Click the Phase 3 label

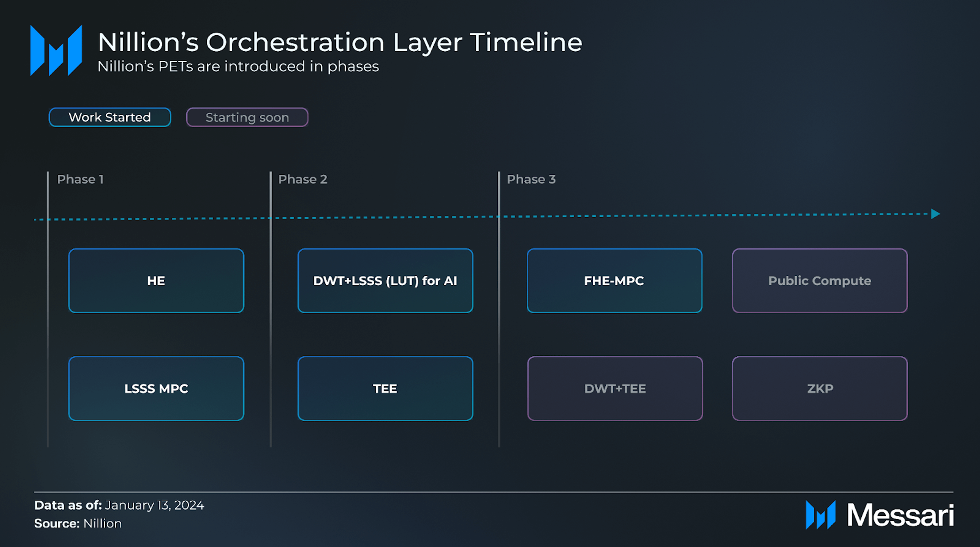coord(531,179)
